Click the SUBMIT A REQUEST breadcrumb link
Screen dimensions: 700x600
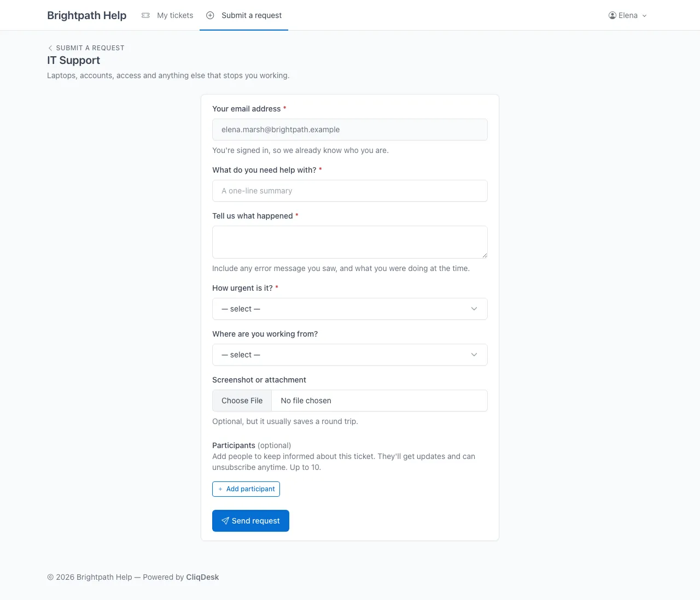point(86,48)
